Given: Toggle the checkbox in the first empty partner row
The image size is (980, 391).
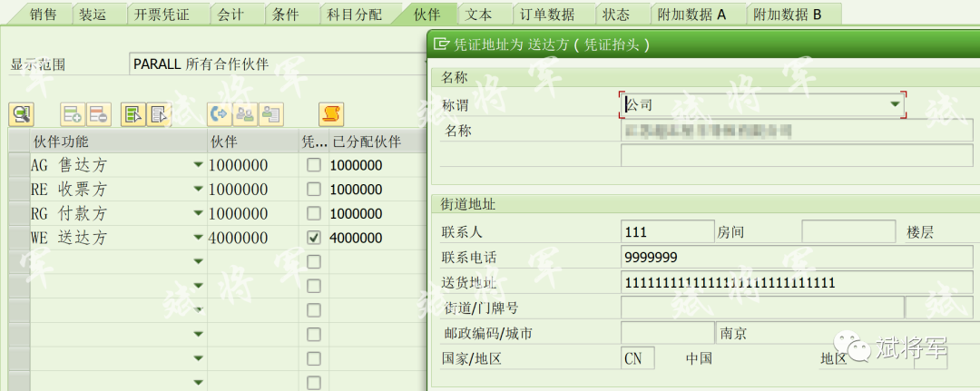Looking at the screenshot, I should (314, 261).
